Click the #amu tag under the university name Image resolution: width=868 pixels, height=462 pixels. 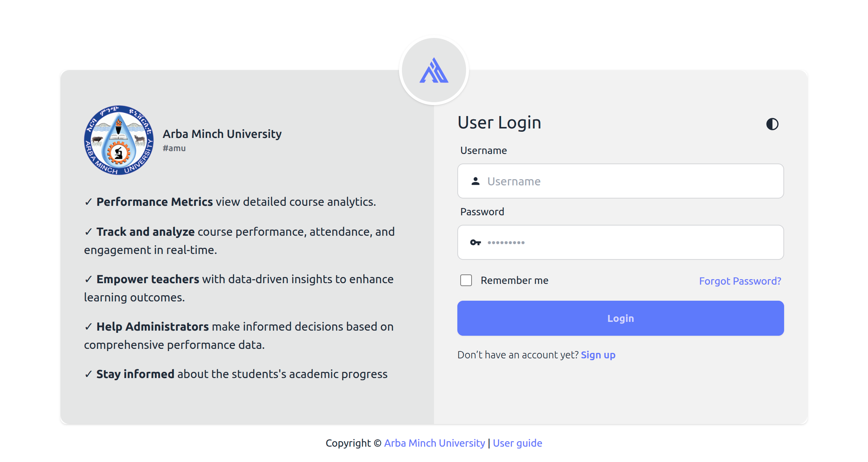(x=174, y=148)
